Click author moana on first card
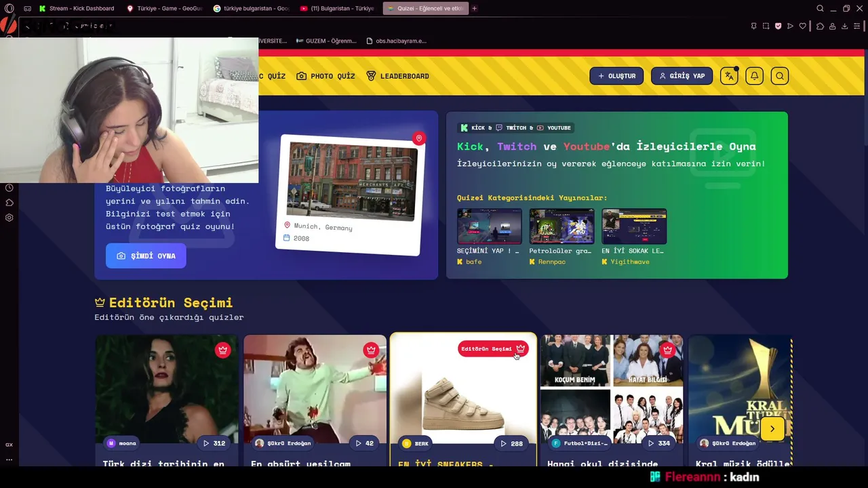Viewport: 868px width, 488px height. (122, 443)
